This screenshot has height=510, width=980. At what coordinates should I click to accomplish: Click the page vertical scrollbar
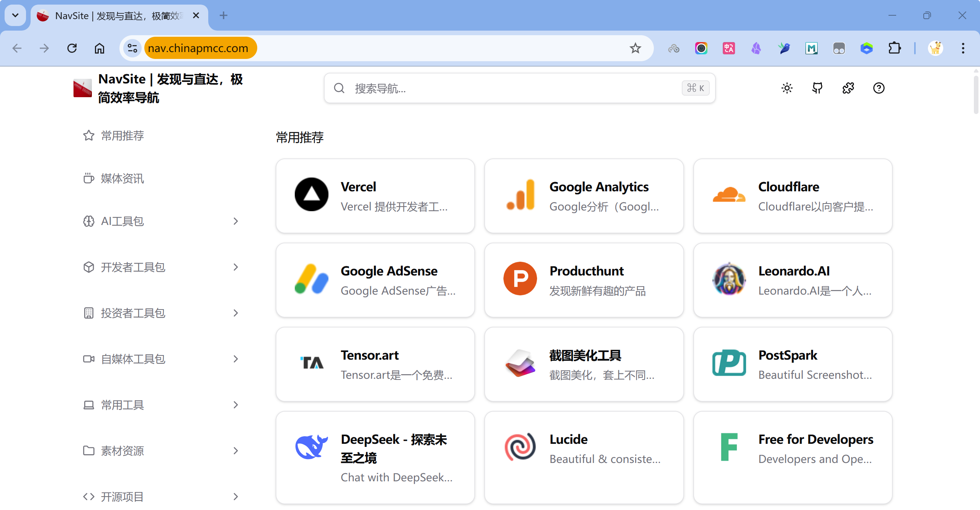point(976,96)
